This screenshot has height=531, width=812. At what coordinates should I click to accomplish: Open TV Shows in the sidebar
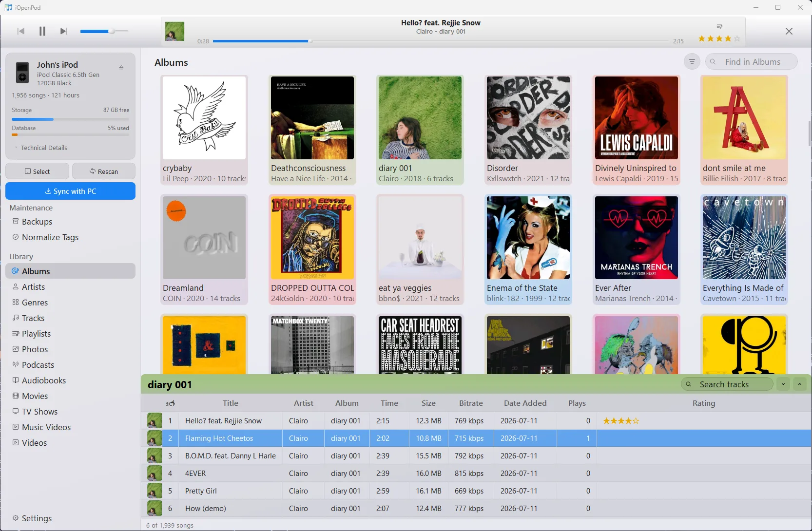(70, 412)
